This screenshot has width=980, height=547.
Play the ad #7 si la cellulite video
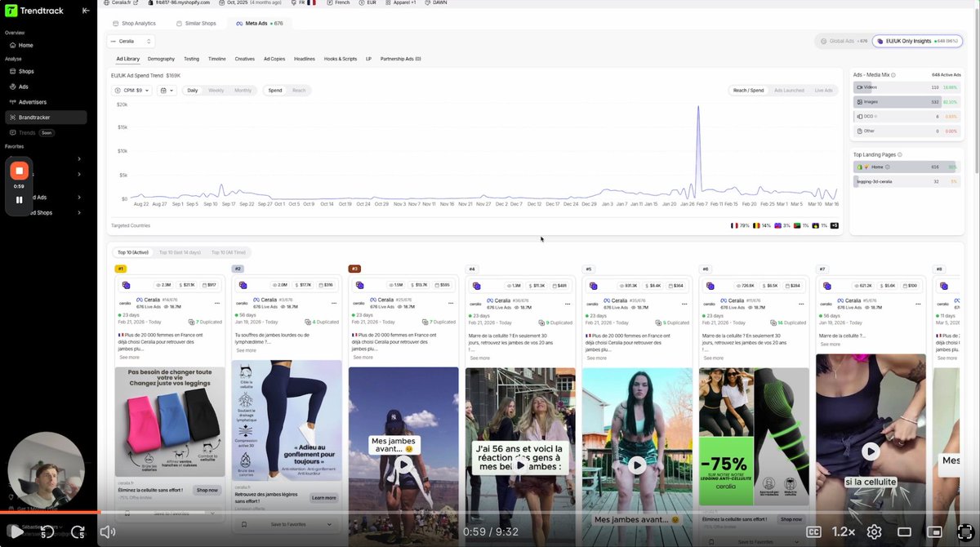871,451
